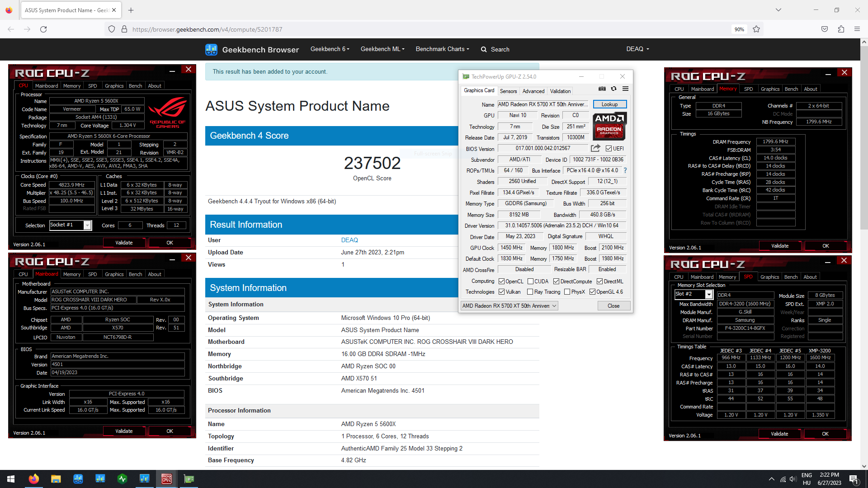Take a GPU-Z screenshot with camera icon
Screen dimensions: 868x488
[602, 89]
